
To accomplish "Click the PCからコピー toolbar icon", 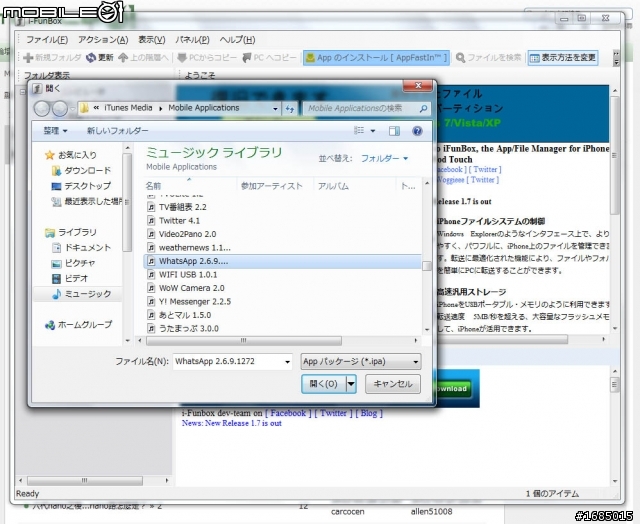I will pyautogui.click(x=182, y=58).
